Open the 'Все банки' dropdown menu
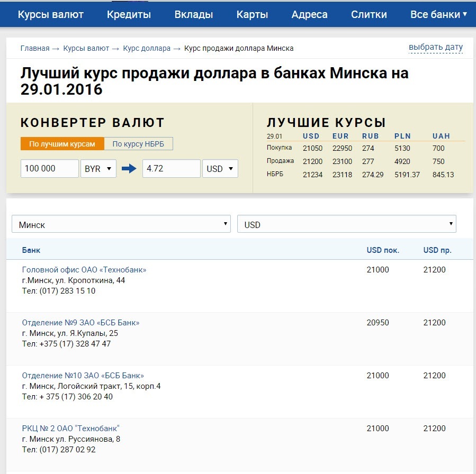Viewport: 476px width, 474px height. coord(438,14)
